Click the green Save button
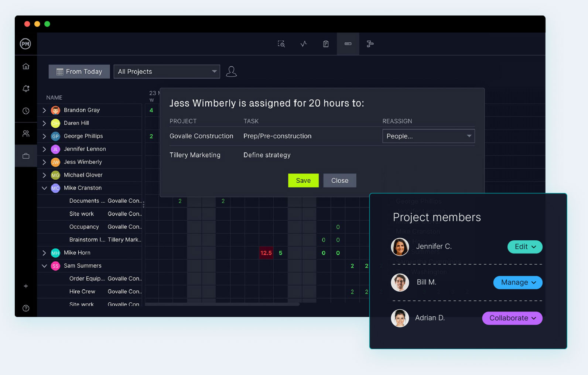This screenshot has height=375, width=588. pos(303,180)
